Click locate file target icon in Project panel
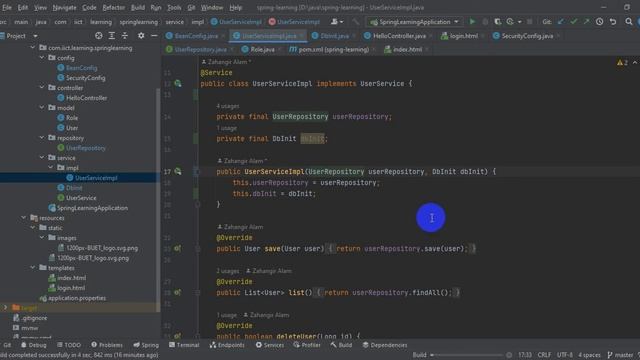Screen dimensions: 640x360 [98, 36]
